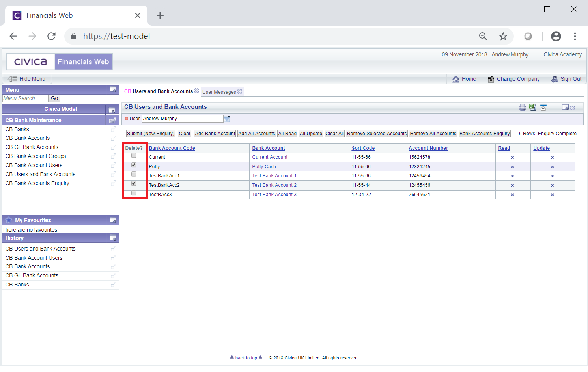Click Go next to Menu Search
The image size is (588, 372).
pyautogui.click(x=54, y=99)
